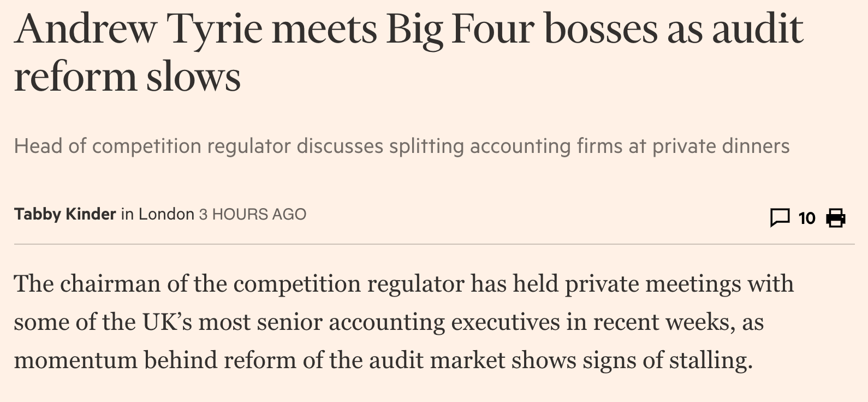868x402 pixels.
Task: Click the word "UK's" in the paragraph
Action: tap(168, 322)
